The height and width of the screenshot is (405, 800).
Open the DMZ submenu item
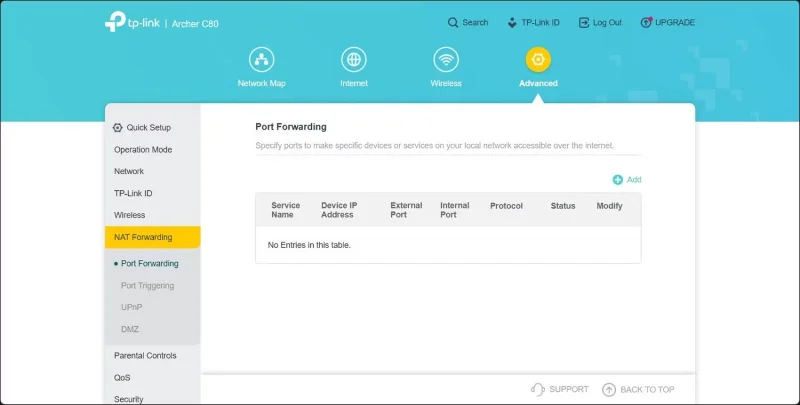tap(130, 329)
